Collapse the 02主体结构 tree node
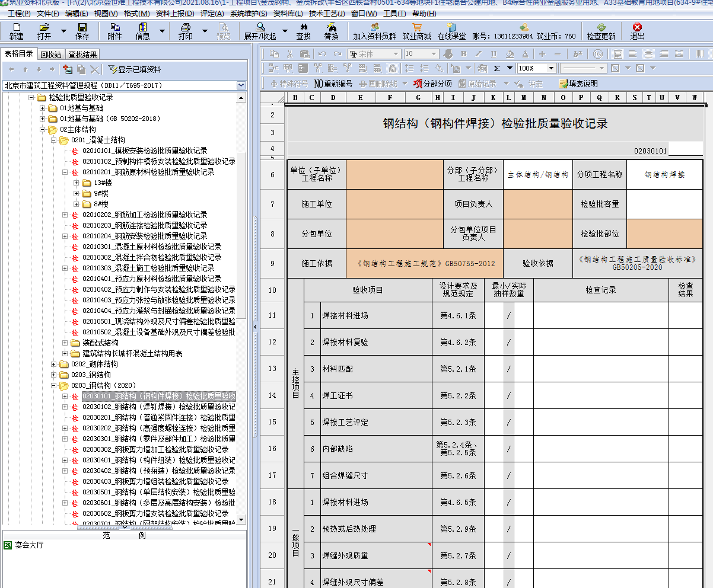713x588 pixels. [x=43, y=129]
